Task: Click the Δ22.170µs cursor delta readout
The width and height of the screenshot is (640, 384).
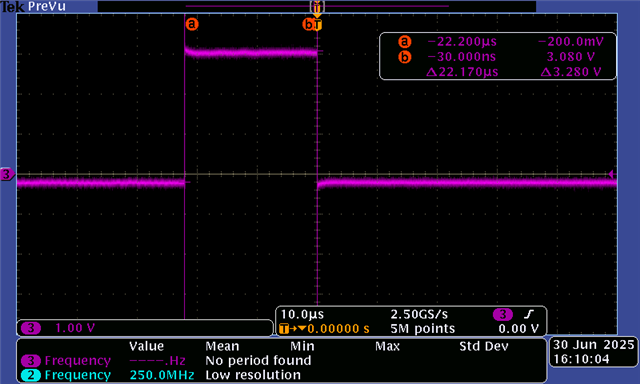Action: pos(462,72)
